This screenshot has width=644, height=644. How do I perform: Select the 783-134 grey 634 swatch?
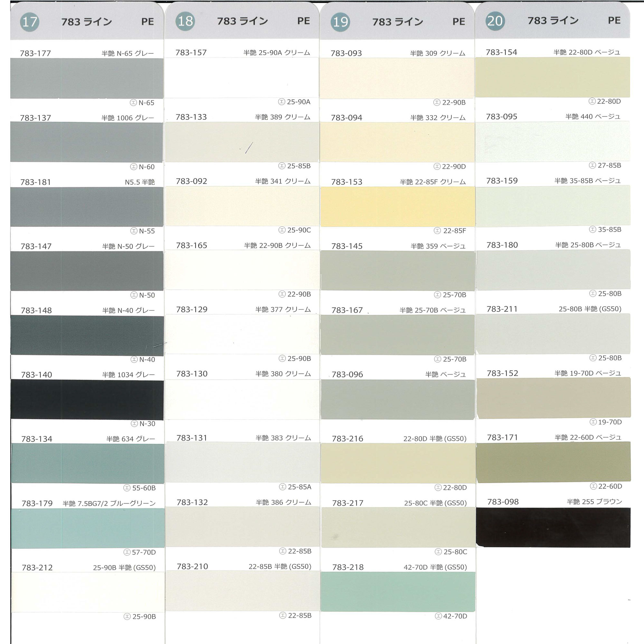click(88, 463)
